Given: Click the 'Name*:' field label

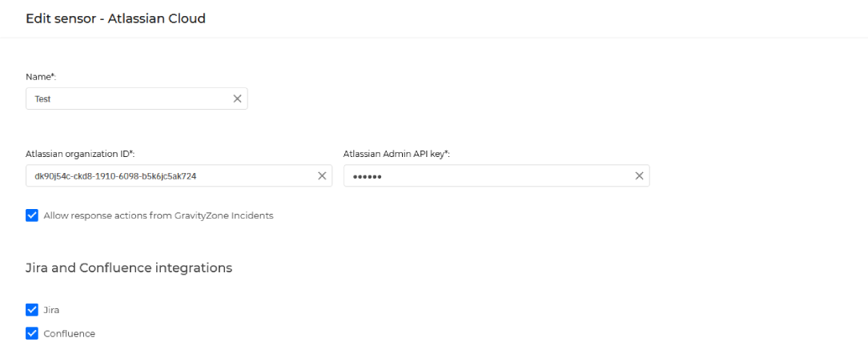Looking at the screenshot, I should (x=42, y=77).
